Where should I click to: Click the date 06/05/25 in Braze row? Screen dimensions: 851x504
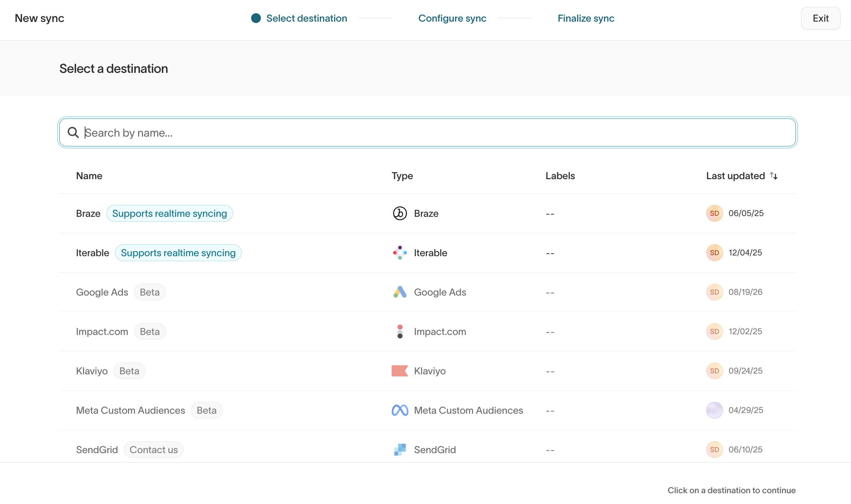click(746, 213)
